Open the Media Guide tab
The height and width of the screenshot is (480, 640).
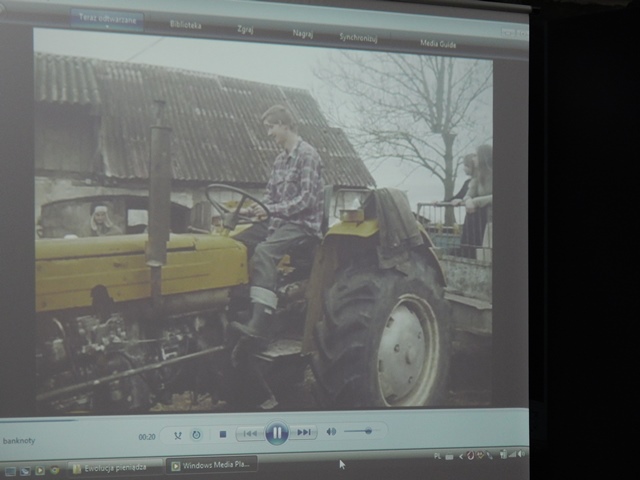[x=438, y=44]
